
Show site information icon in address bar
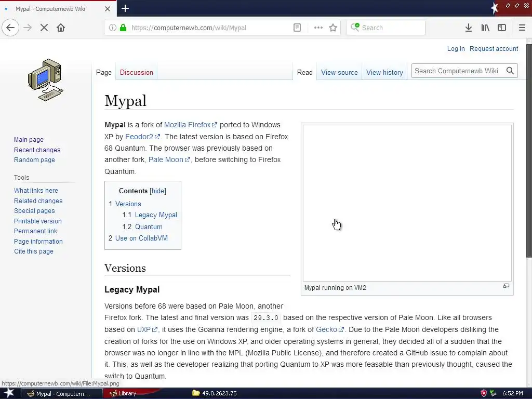click(x=113, y=28)
